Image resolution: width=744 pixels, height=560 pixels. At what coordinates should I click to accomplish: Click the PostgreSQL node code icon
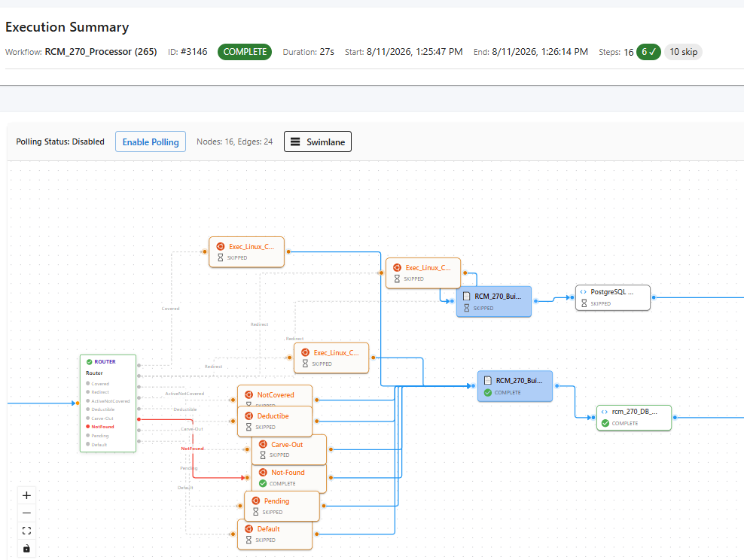pyautogui.click(x=583, y=292)
